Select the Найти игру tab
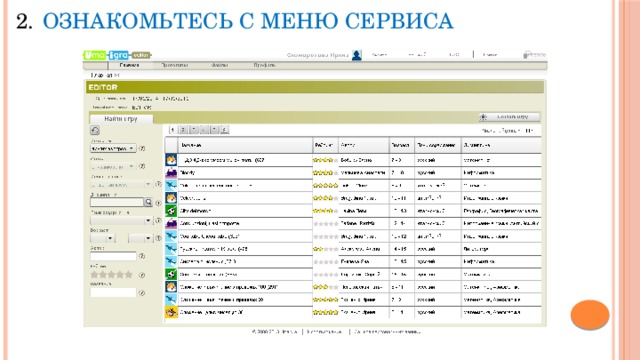Viewport: 640px width, 360px height. pyautogui.click(x=121, y=119)
